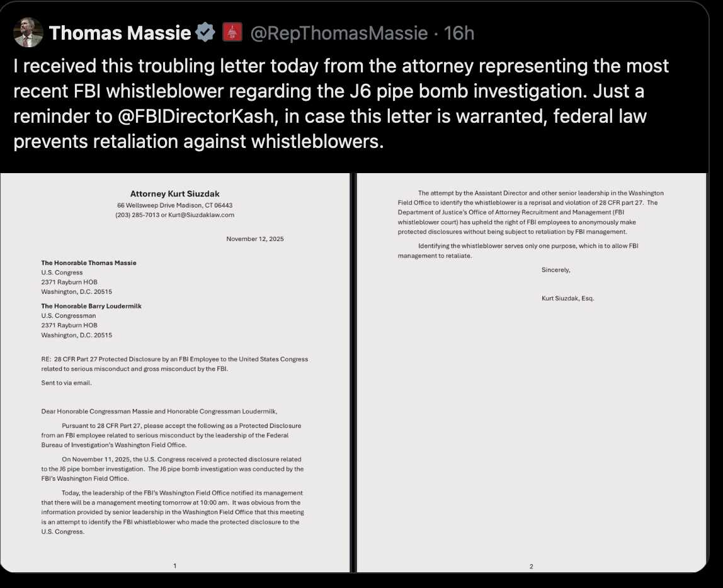
Task: Click the Attorney Kurt Siuzdak letterhead
Action: (175, 194)
